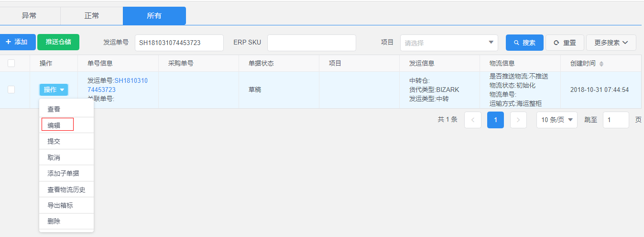Open shipment link SH181031074453723
Image resolution: width=644 pixels, height=237 pixels.
(x=117, y=85)
